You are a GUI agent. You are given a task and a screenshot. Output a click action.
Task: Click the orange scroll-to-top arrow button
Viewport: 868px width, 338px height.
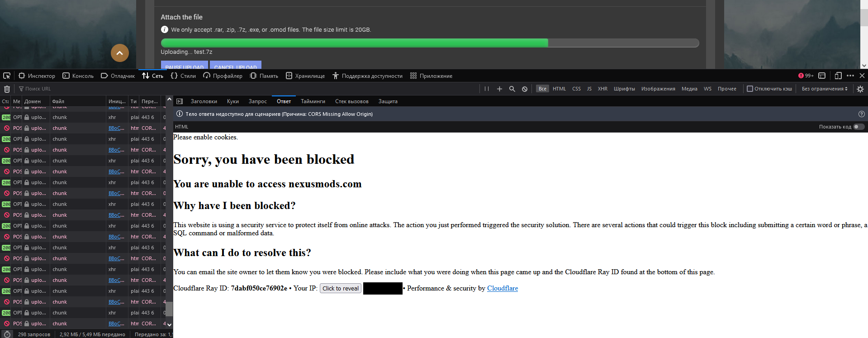(120, 53)
